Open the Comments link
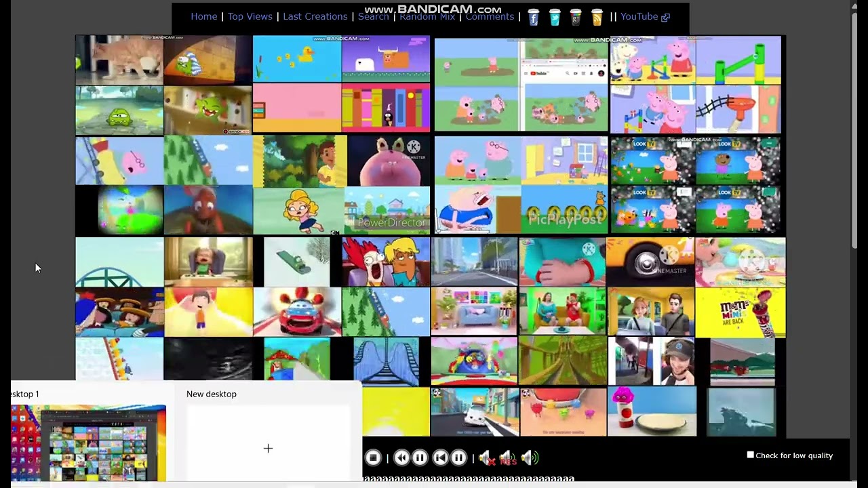Viewport: 868px width, 488px height. (x=490, y=16)
